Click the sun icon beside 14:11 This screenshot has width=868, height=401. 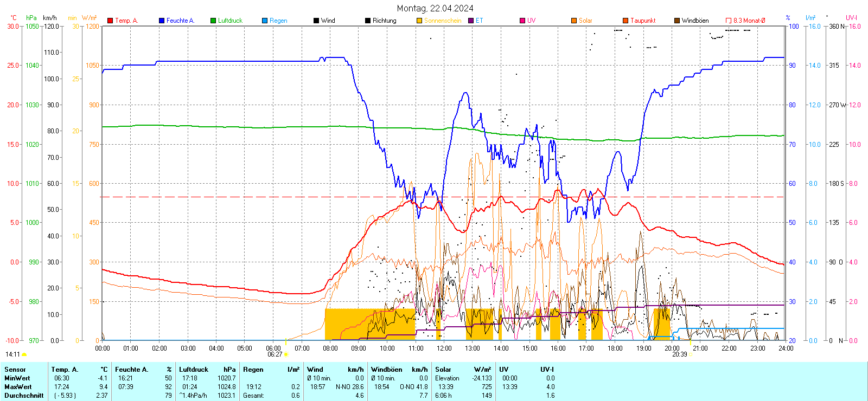pos(24,354)
